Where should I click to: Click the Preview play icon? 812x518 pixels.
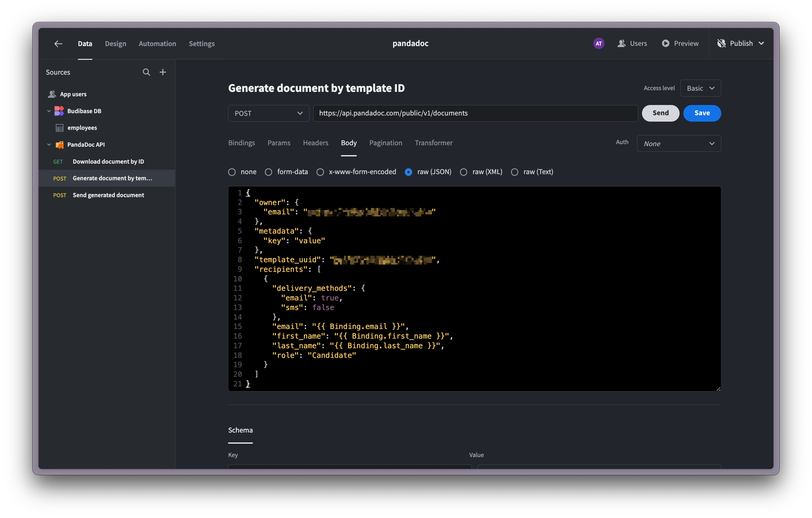(x=666, y=43)
